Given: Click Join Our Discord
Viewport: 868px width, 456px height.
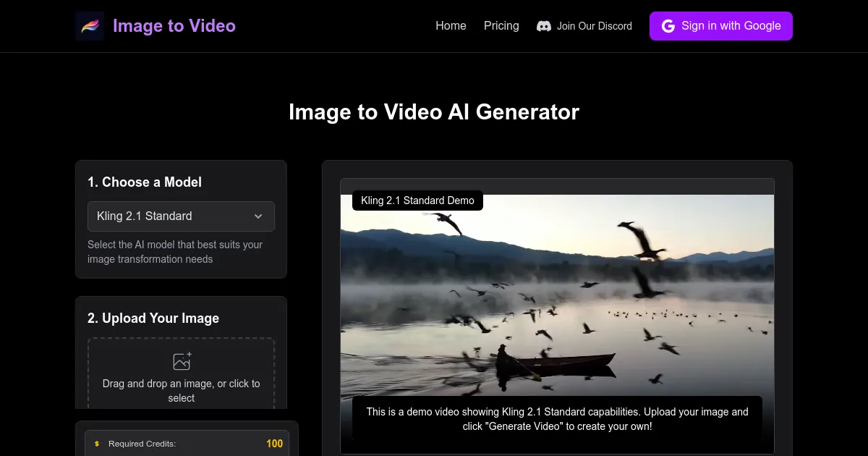Looking at the screenshot, I should click(x=584, y=25).
